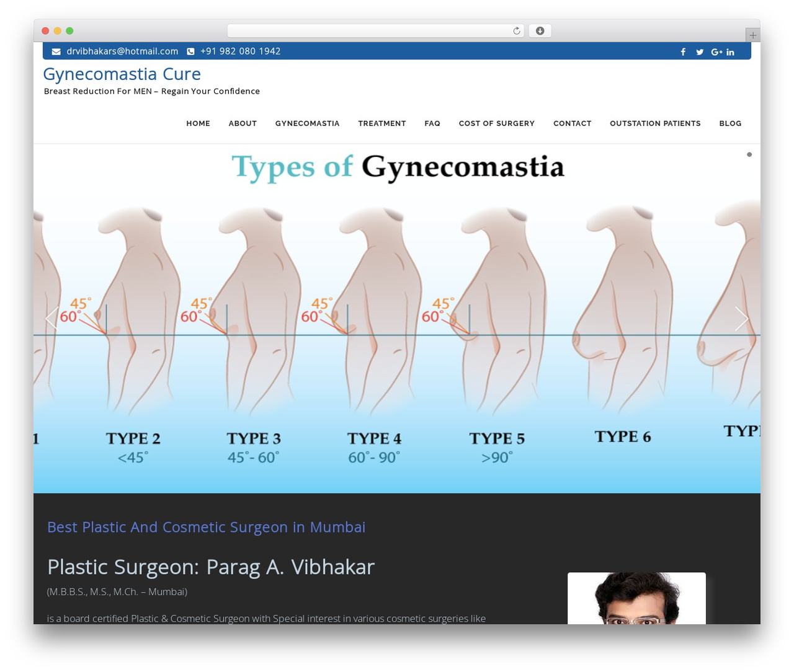The image size is (794, 672).
Task: Click the LinkedIn icon in the top bar
Action: [731, 52]
